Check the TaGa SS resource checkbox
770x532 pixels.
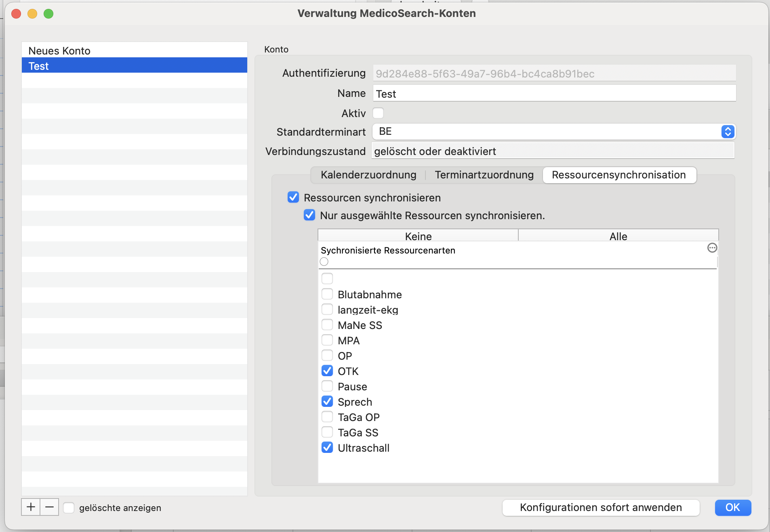(327, 432)
